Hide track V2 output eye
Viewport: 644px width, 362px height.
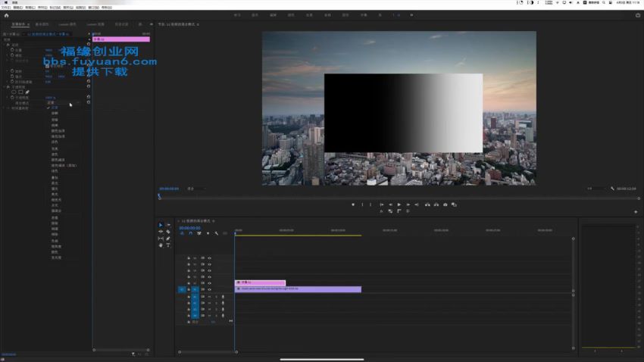click(209, 283)
